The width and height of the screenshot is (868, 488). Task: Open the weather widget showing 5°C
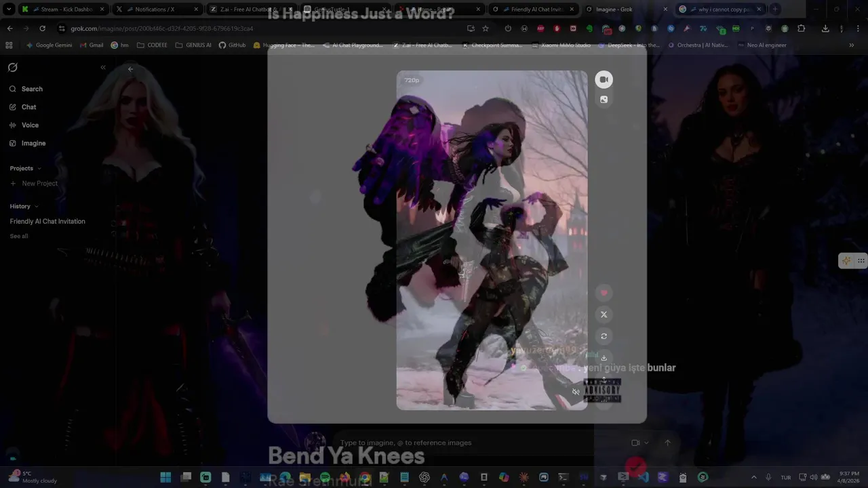tap(33, 477)
